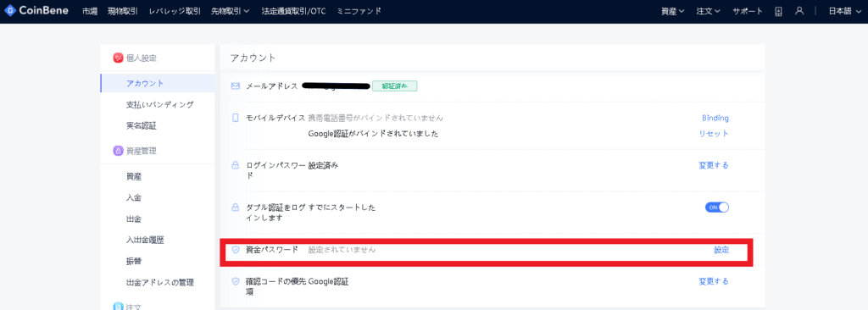Click the 資産管理 purple section icon
The height and width of the screenshot is (310, 868).
click(118, 150)
